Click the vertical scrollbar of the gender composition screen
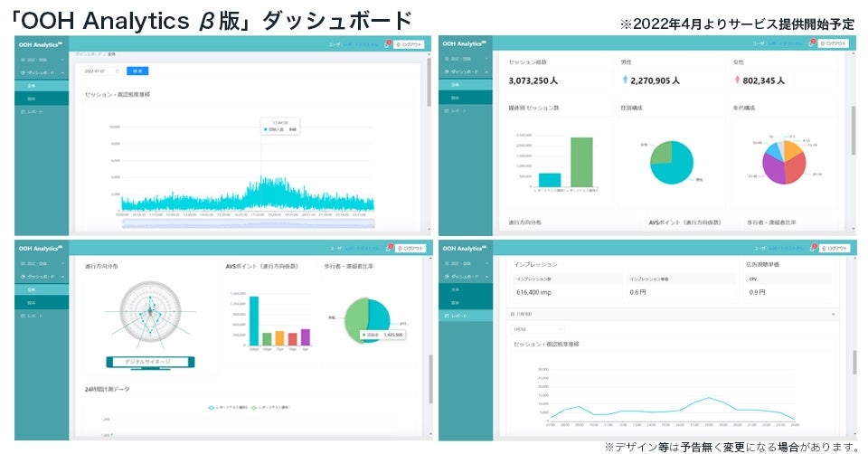The height and width of the screenshot is (454, 868). tap(853, 130)
